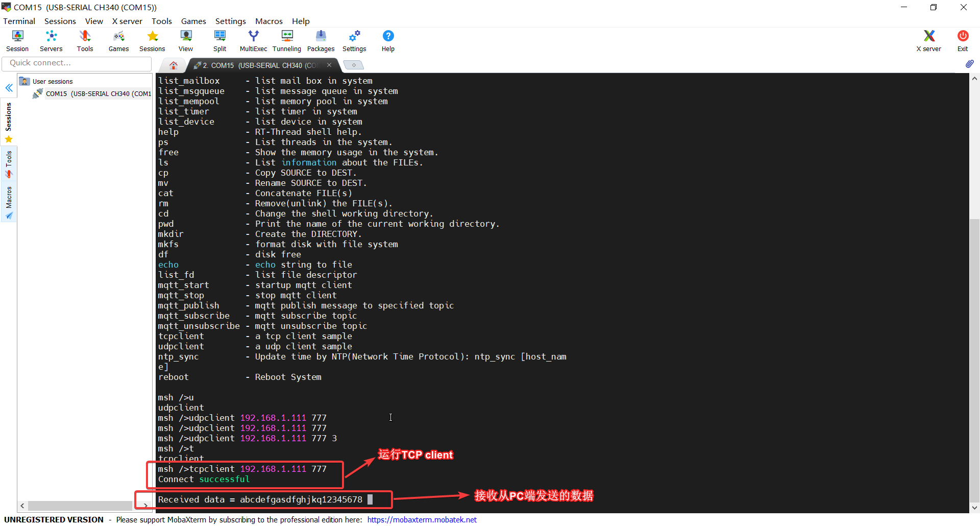Click the terminal scrollbar down arrow

click(974, 508)
